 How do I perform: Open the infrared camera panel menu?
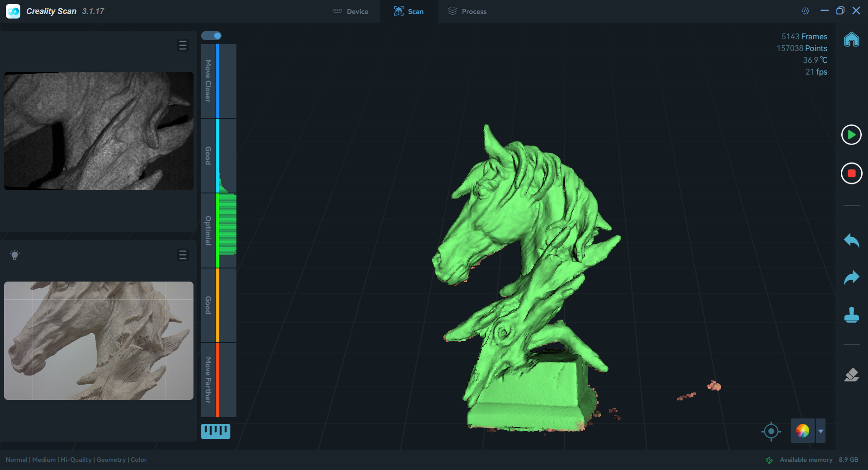[x=183, y=45]
